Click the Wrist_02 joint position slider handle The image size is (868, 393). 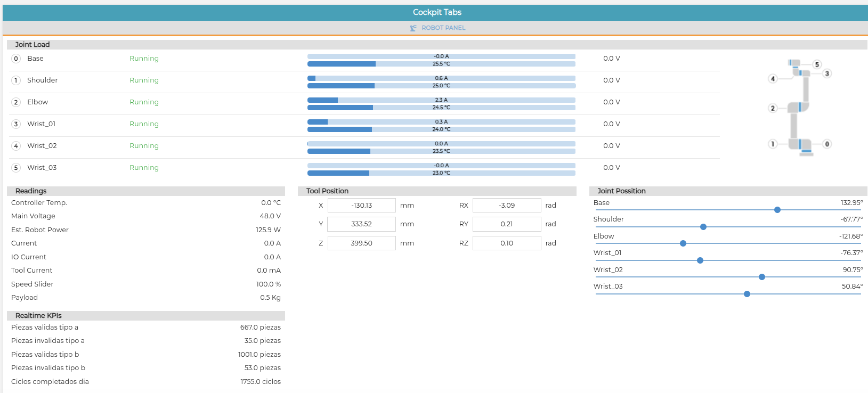[x=762, y=277]
